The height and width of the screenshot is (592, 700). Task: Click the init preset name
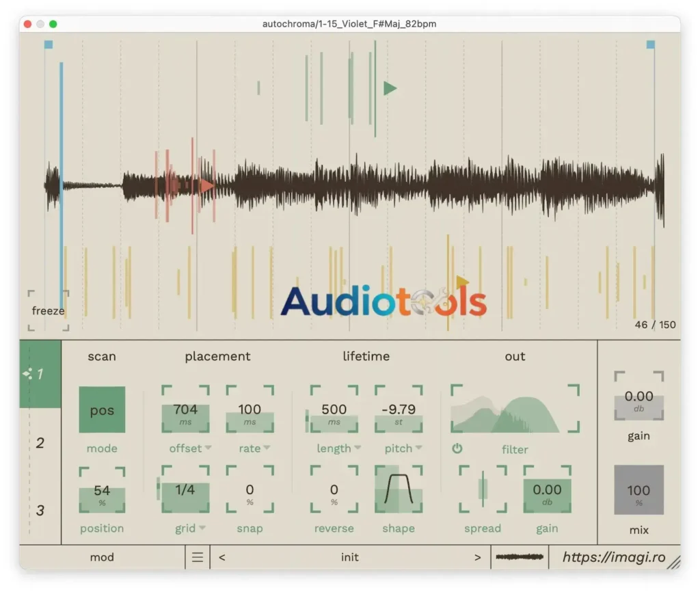tap(349, 557)
